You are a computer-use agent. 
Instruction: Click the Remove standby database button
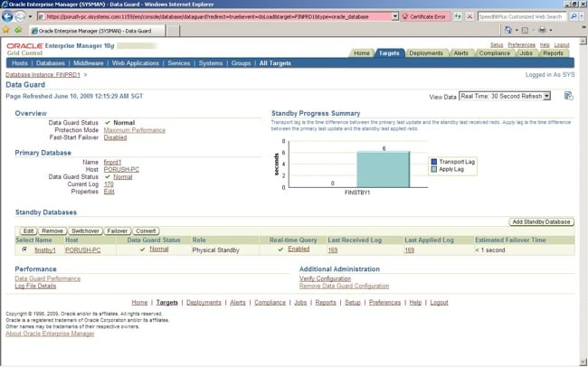click(52, 231)
